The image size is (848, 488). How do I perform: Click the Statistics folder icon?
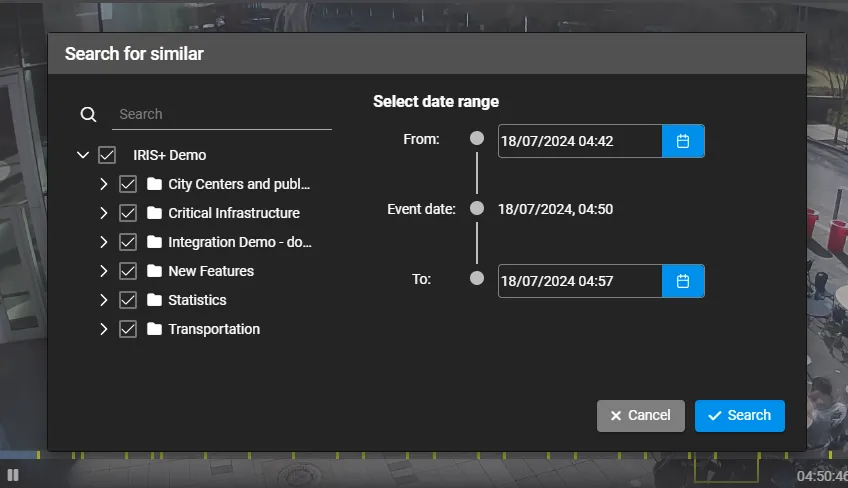pos(154,300)
